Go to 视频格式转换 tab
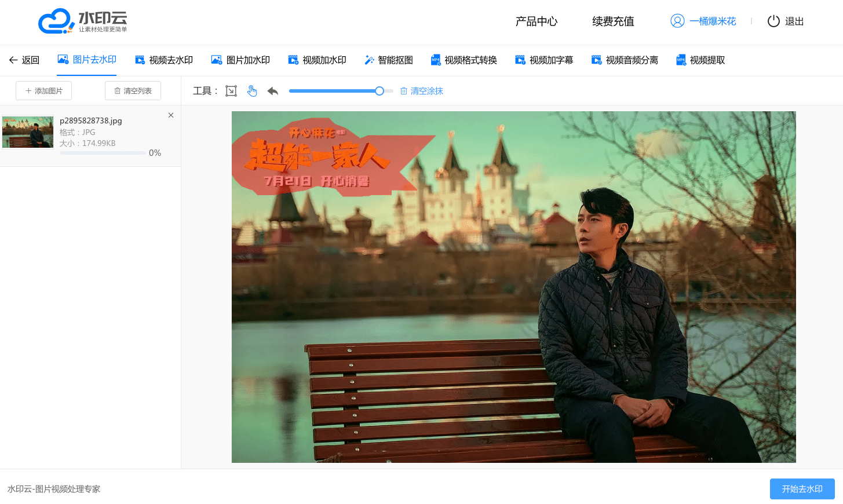Image resolution: width=843 pixels, height=504 pixels. [x=464, y=60]
